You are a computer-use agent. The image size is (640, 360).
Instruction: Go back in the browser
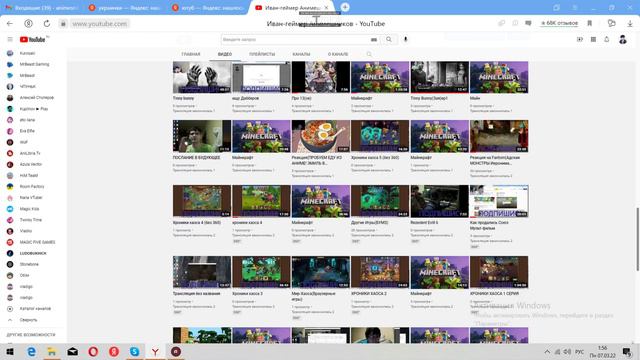point(10,24)
